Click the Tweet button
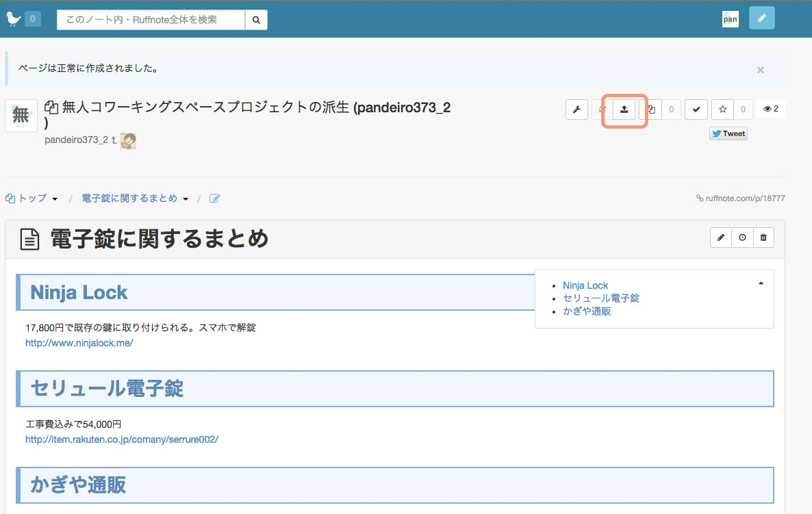This screenshot has width=812, height=514. click(x=728, y=133)
